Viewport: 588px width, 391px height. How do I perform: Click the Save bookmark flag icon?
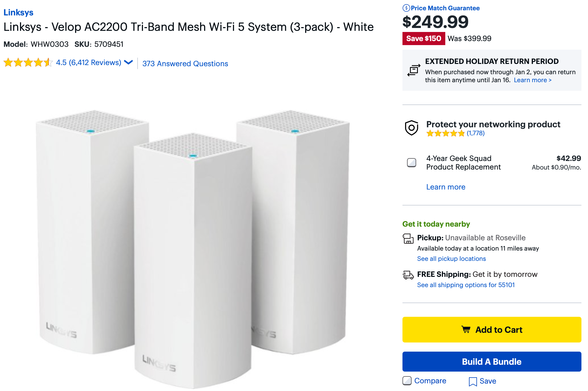click(473, 381)
